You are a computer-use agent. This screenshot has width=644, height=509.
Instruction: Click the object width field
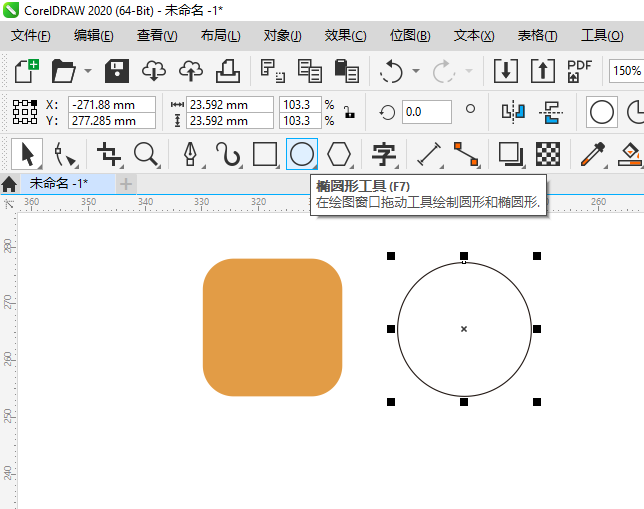[230, 105]
